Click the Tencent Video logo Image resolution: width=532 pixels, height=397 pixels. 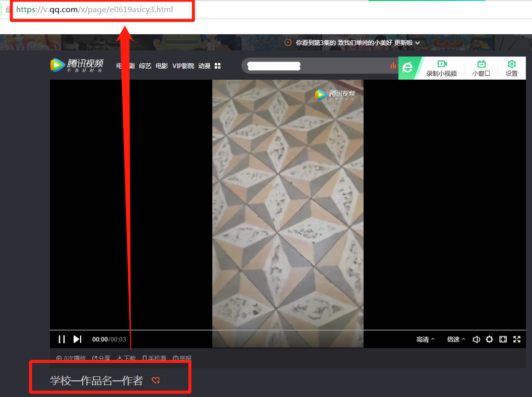(77, 66)
